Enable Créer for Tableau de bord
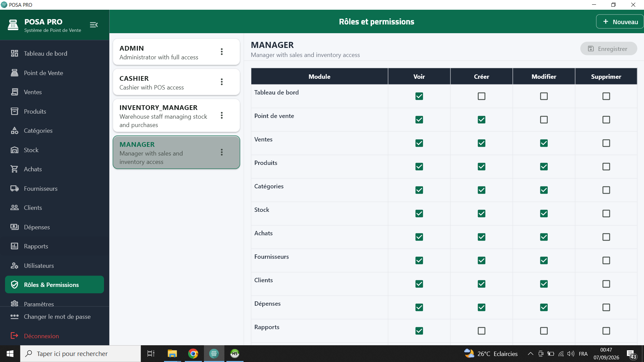This screenshot has width=644, height=362. tap(481, 96)
